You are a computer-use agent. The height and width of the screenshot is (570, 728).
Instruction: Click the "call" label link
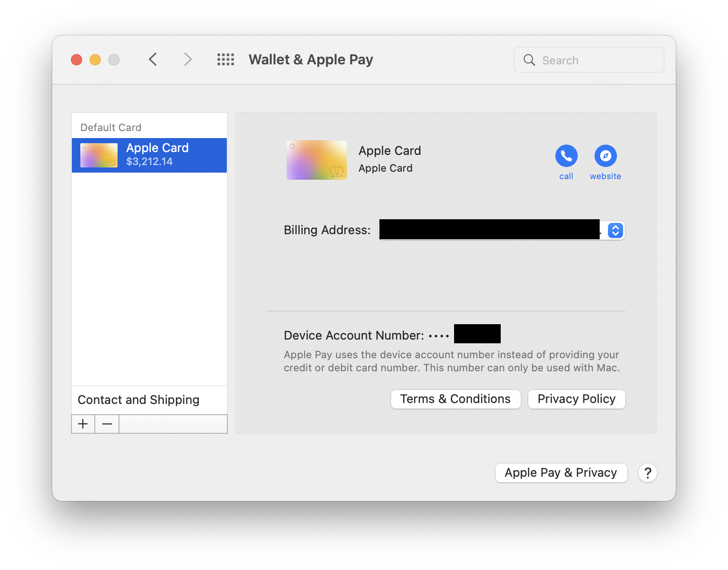(x=566, y=176)
